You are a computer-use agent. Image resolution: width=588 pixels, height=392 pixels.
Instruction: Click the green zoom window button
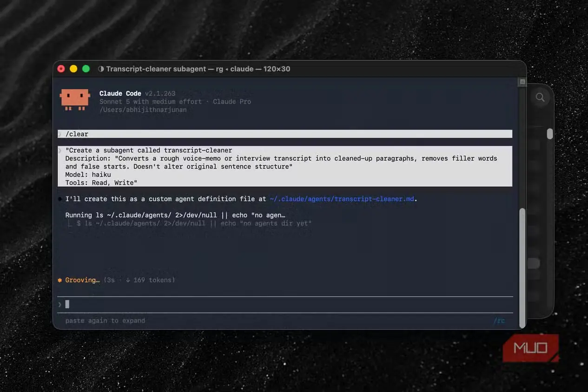(x=86, y=69)
